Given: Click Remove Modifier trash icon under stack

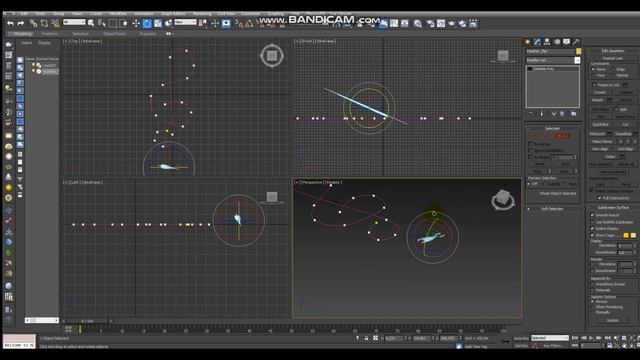Looking at the screenshot, I should coord(562,113).
